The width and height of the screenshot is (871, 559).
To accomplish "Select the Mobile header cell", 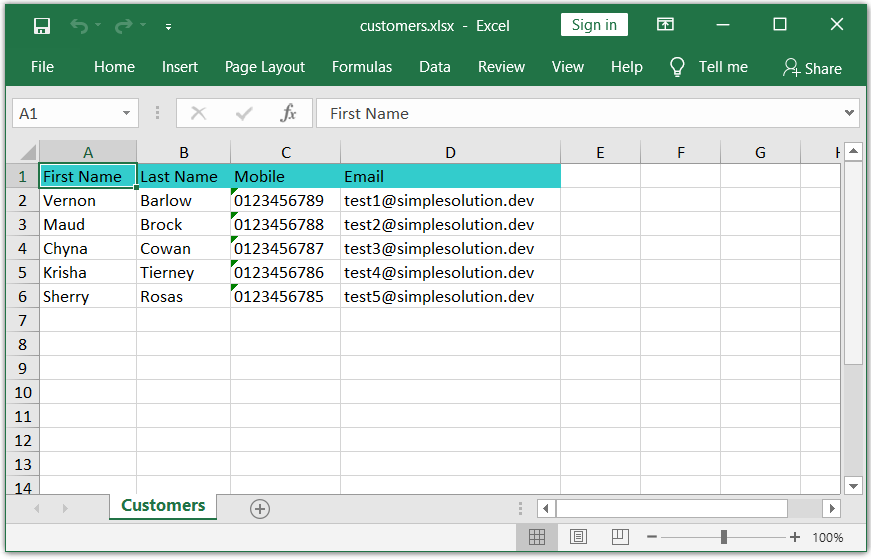I will [x=286, y=176].
